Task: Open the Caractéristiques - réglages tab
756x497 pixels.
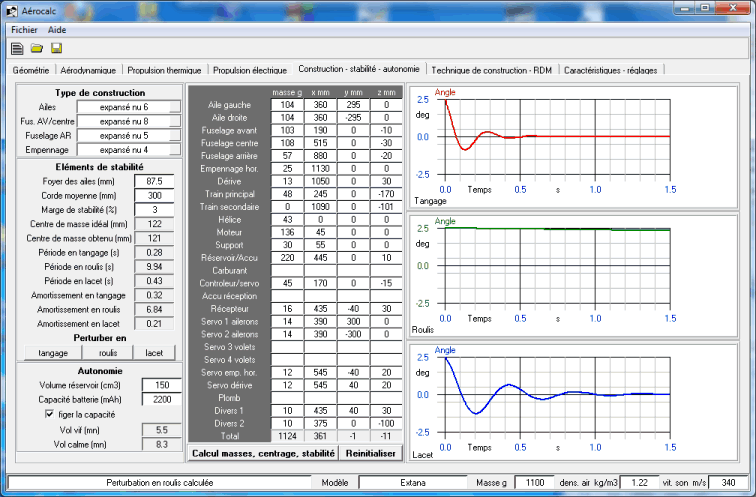Action: click(x=611, y=70)
